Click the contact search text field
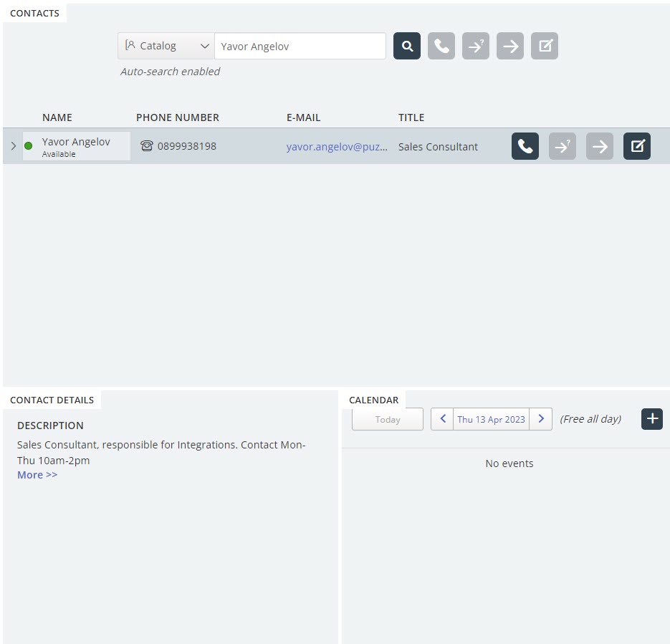Screen dimensions: 670x644 (300, 47)
